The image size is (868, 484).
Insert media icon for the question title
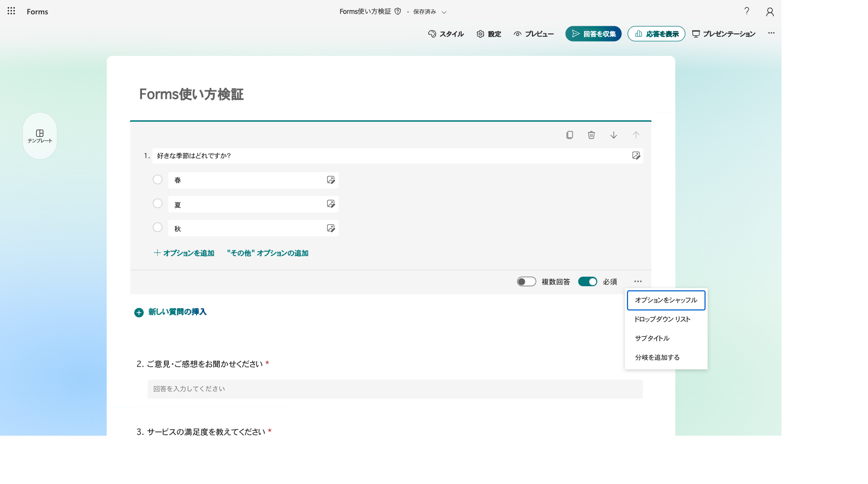[x=636, y=155]
